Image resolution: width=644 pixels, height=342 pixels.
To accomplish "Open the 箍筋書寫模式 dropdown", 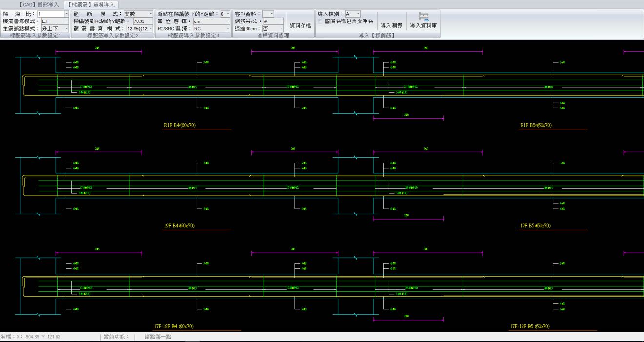I will (x=151, y=29).
